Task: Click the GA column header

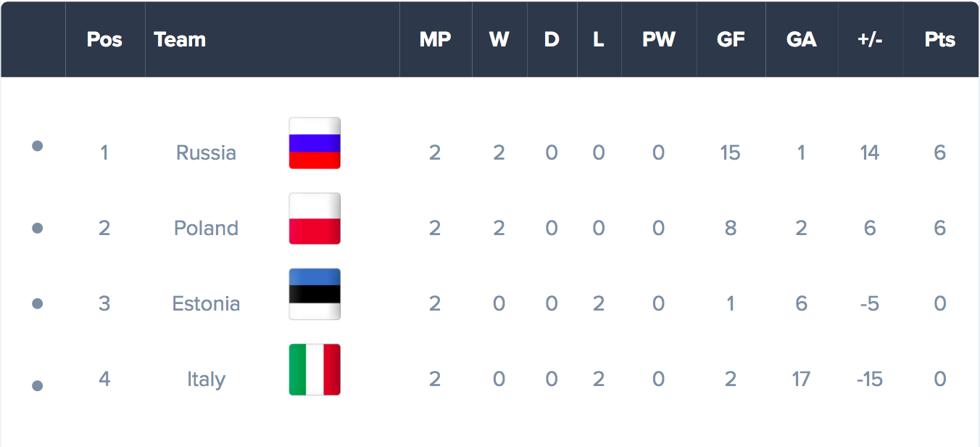Action: pyautogui.click(x=802, y=40)
